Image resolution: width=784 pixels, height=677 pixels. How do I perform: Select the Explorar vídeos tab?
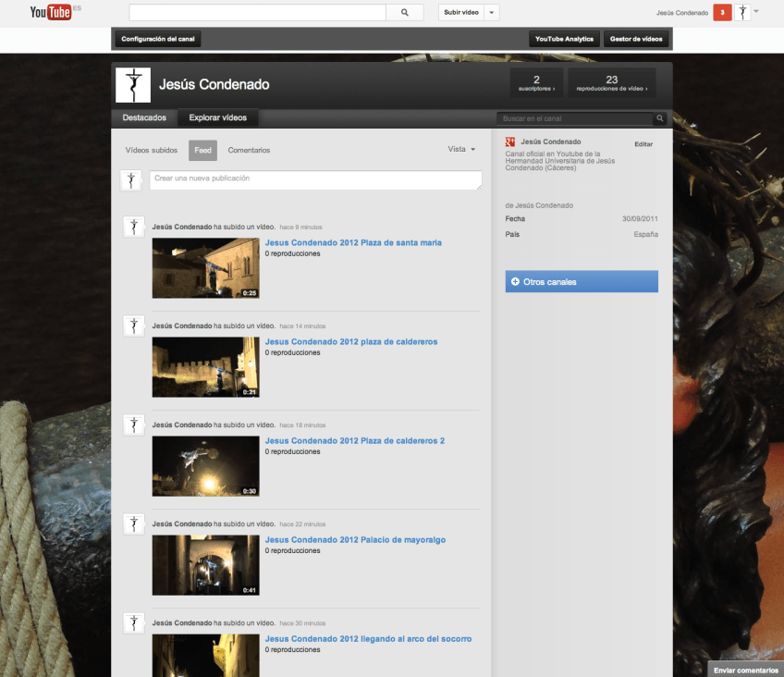click(218, 117)
